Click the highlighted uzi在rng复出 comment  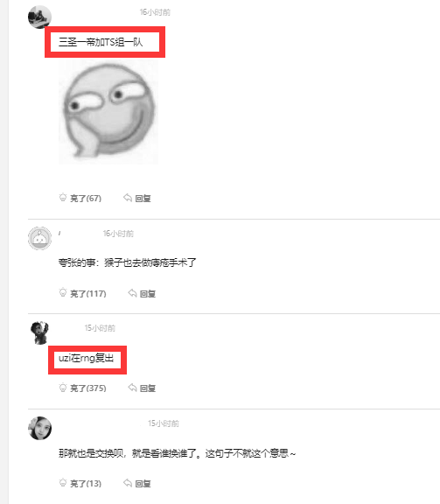coord(86,358)
